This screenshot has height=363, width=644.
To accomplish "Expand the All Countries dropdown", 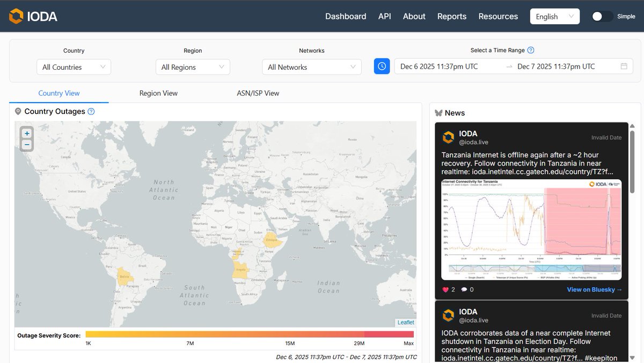I will (74, 67).
